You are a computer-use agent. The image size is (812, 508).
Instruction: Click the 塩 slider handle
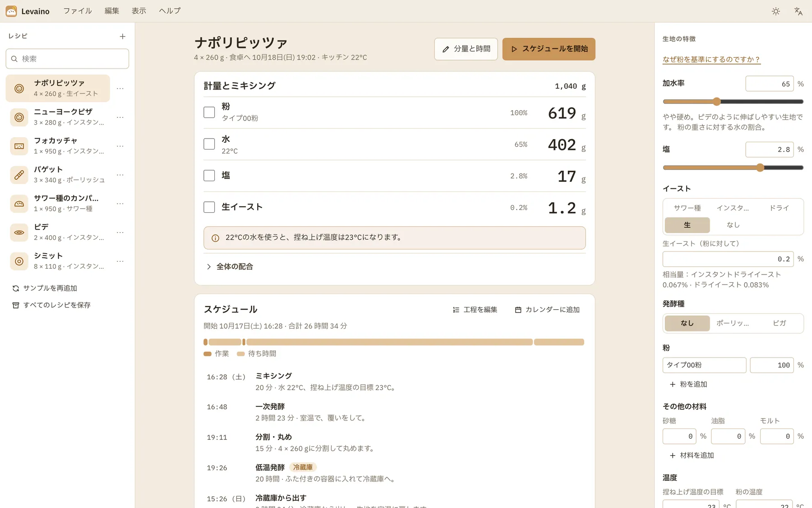pos(760,168)
